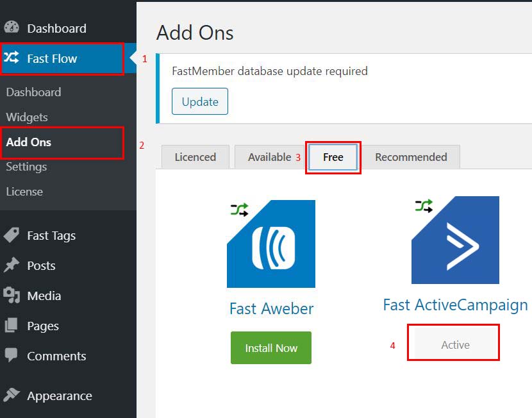The height and width of the screenshot is (418, 532).
Task: Click the Appearance paintbrush icon
Action: click(12, 395)
